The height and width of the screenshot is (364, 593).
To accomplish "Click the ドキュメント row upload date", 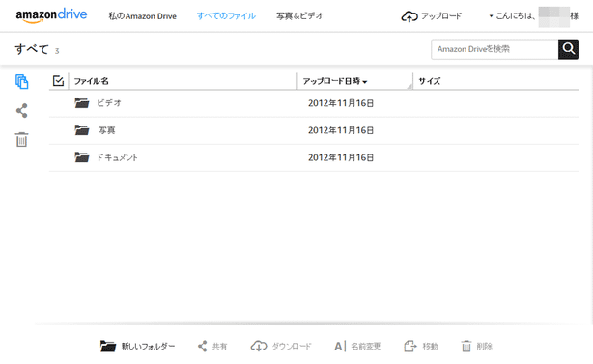I will (x=341, y=157).
